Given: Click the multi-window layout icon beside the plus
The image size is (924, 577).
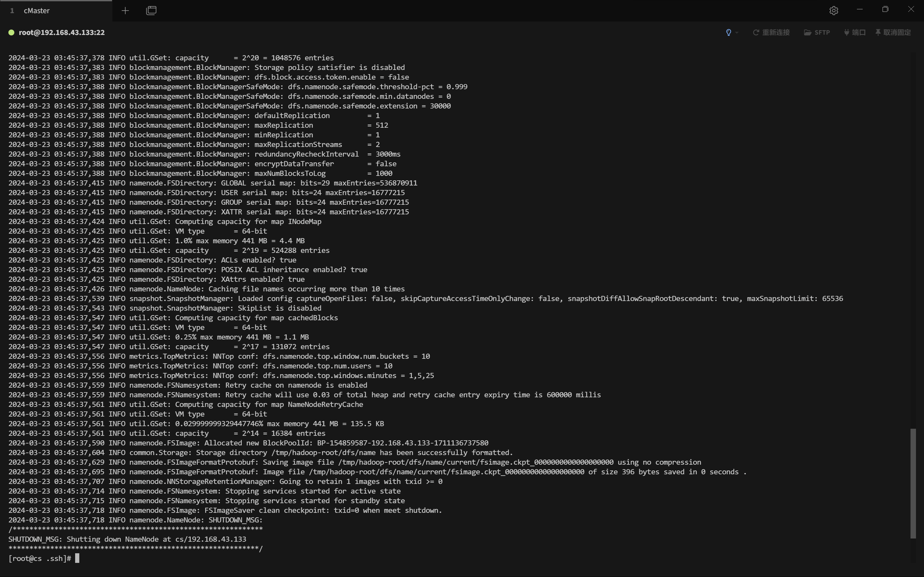Looking at the screenshot, I should [151, 11].
